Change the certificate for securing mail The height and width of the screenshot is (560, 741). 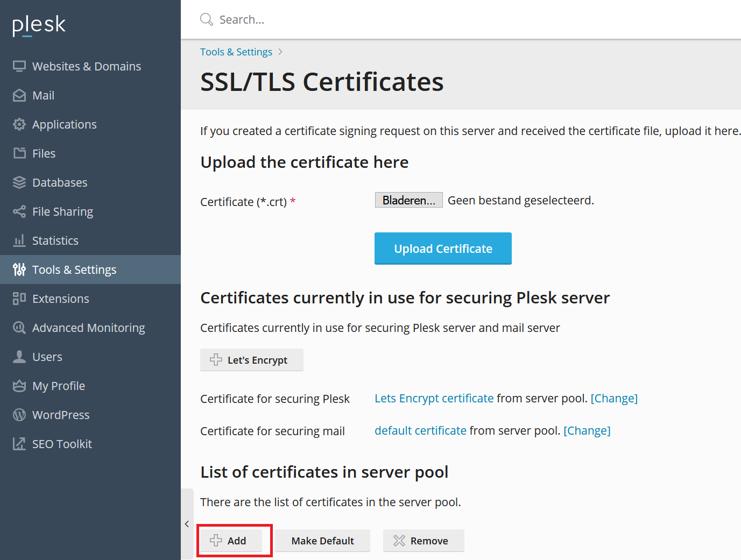[x=587, y=431]
